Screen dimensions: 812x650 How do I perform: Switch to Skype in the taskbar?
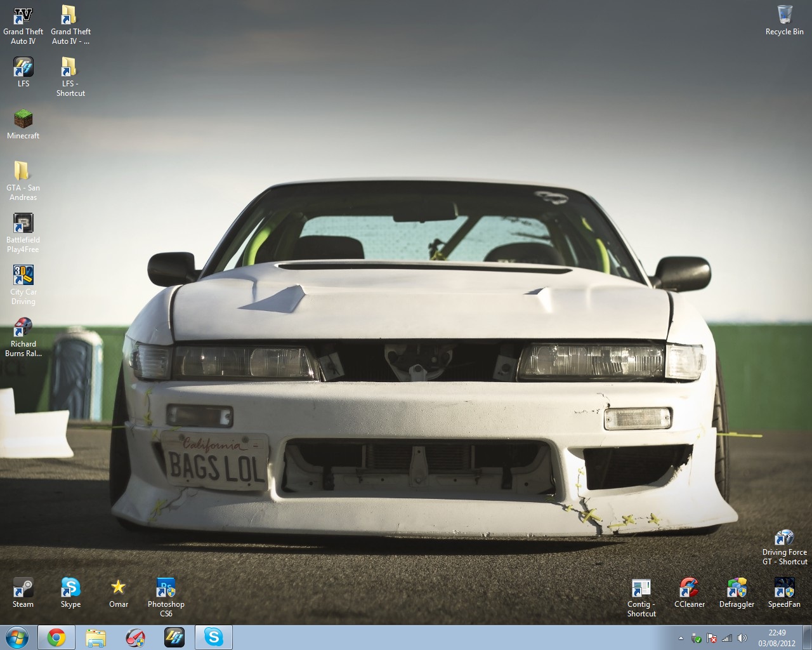tap(214, 637)
